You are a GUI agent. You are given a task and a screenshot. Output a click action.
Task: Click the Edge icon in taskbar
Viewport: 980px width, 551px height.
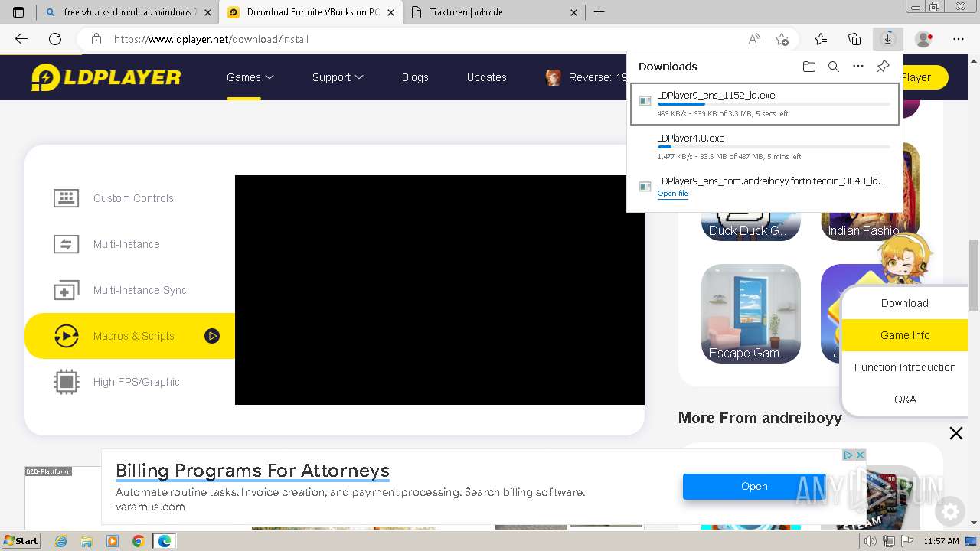coord(164,541)
